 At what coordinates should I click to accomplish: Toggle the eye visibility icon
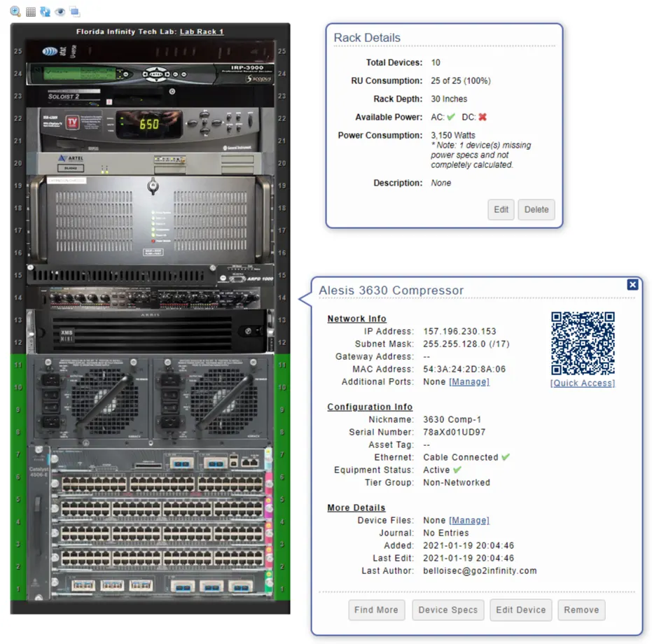(x=60, y=12)
